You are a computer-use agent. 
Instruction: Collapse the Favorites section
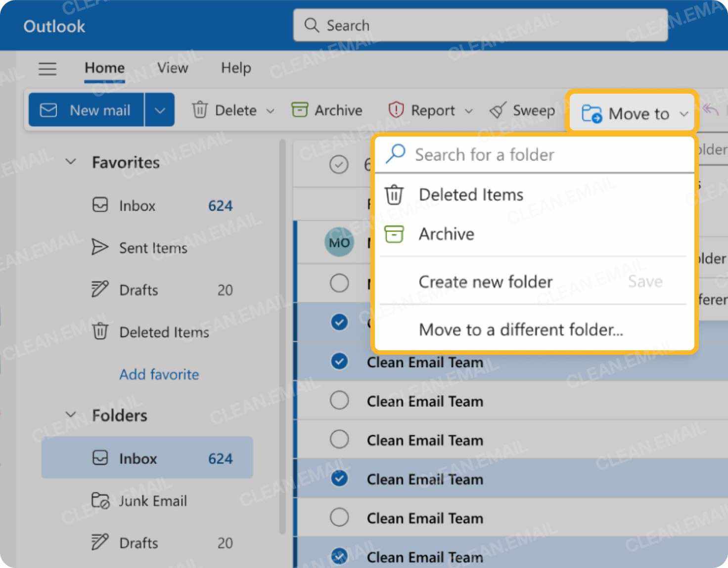(70, 161)
